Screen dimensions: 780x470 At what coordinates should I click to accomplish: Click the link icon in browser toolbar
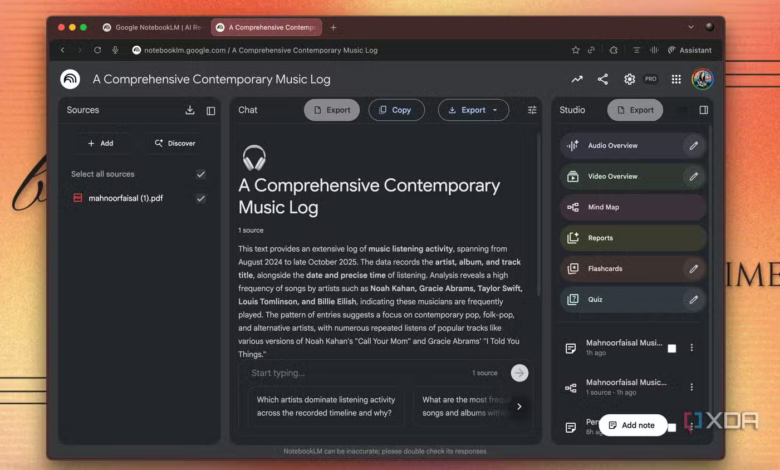(x=591, y=50)
